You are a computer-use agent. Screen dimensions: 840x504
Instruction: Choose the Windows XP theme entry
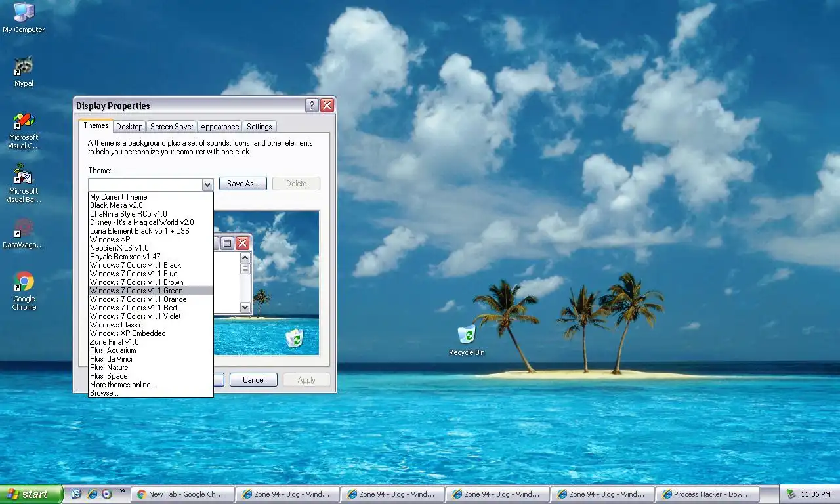151,240
